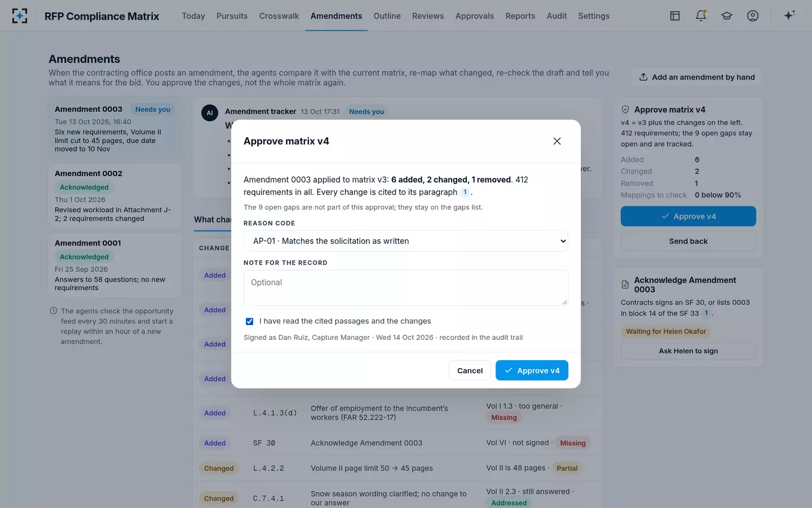Open the Approvals tab
The image size is (812, 508).
point(475,16)
